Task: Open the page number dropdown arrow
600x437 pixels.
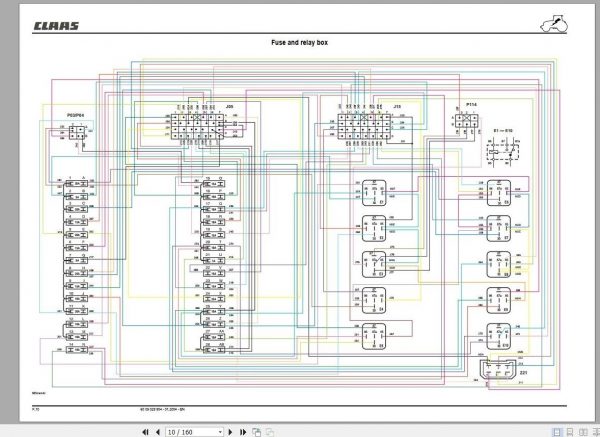Action: click(220, 432)
